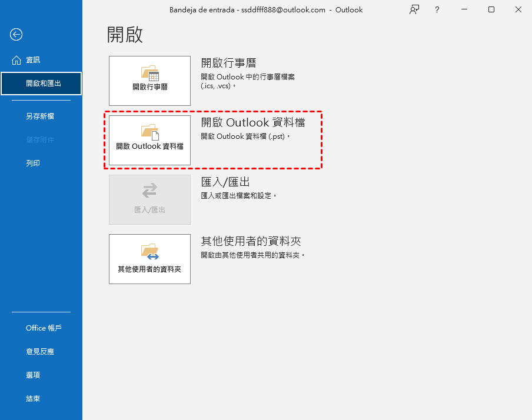Click the folder-with-document icon for Outlook 資料檔

pos(150,132)
